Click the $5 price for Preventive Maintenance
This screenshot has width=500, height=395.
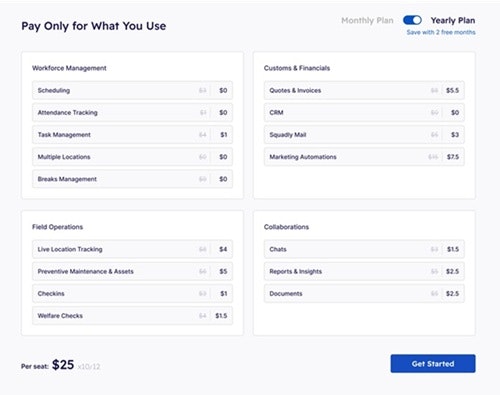coord(223,271)
